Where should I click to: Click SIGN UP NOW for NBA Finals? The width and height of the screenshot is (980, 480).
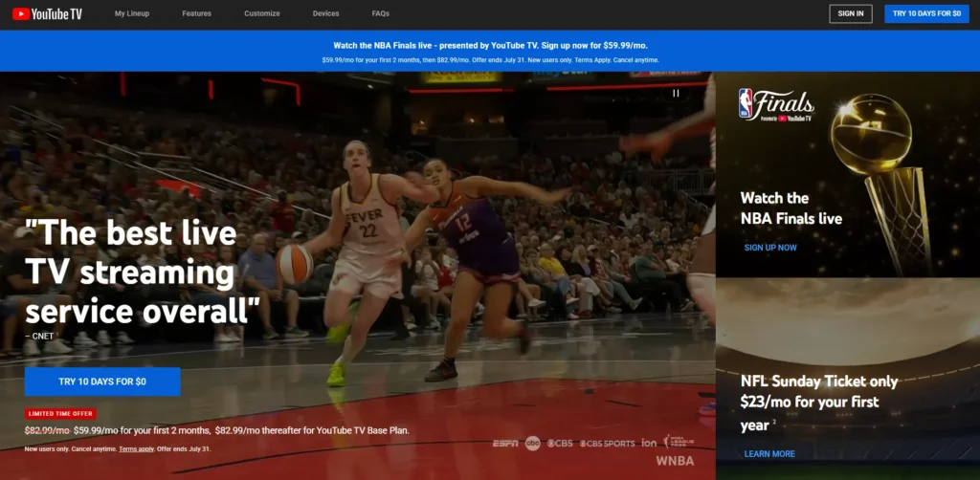tap(770, 248)
